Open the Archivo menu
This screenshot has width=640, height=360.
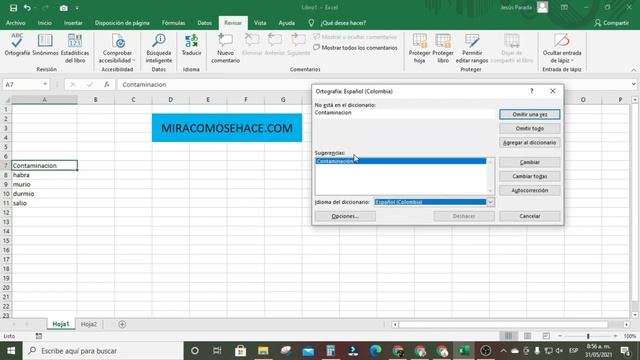[x=16, y=23]
